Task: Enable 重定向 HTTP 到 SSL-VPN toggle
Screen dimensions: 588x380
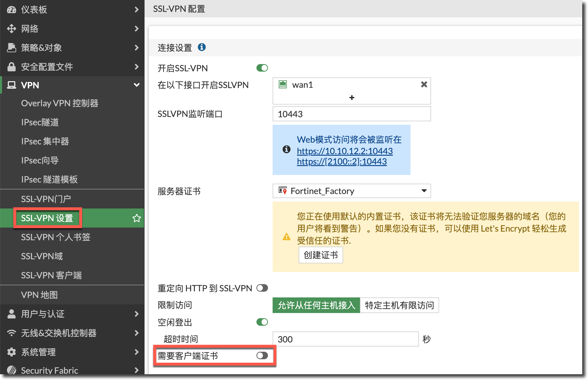Action: point(262,288)
